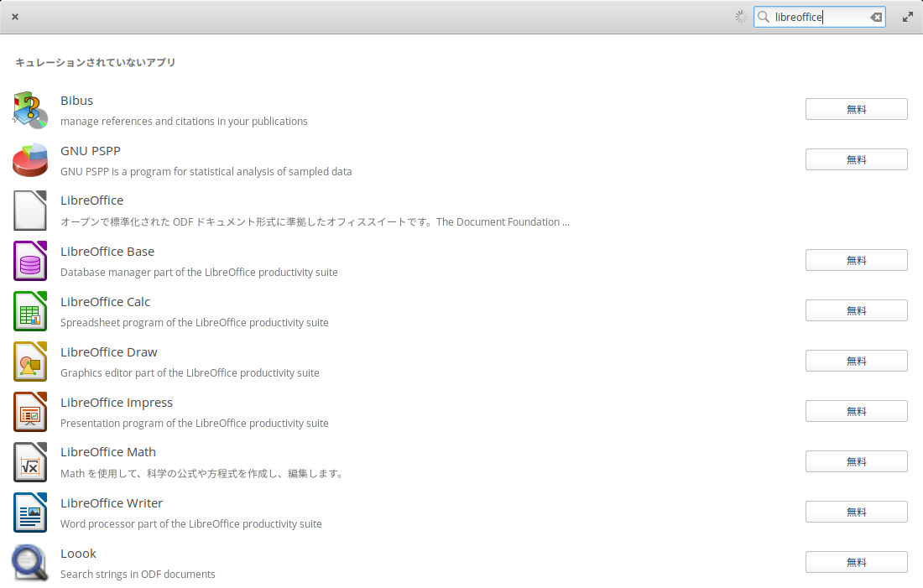The image size is (923, 588).
Task: Click the GNU PSPP pie chart icon
Action: tap(30, 160)
